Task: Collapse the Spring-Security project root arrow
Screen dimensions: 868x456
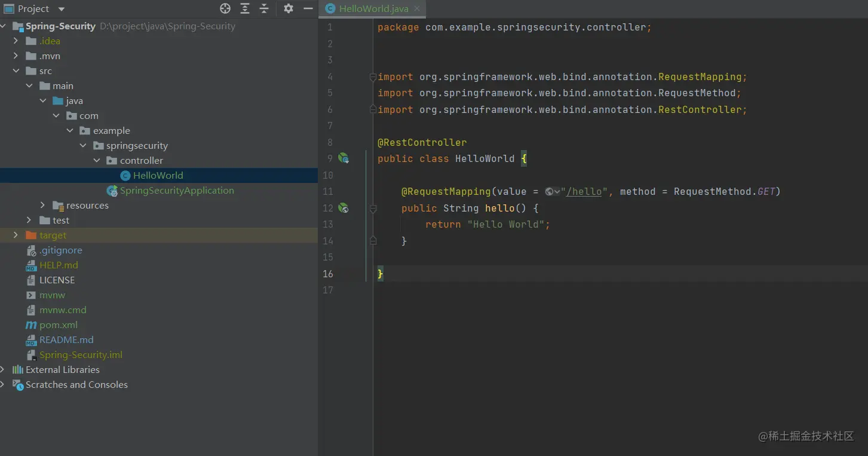Action: 3,26
